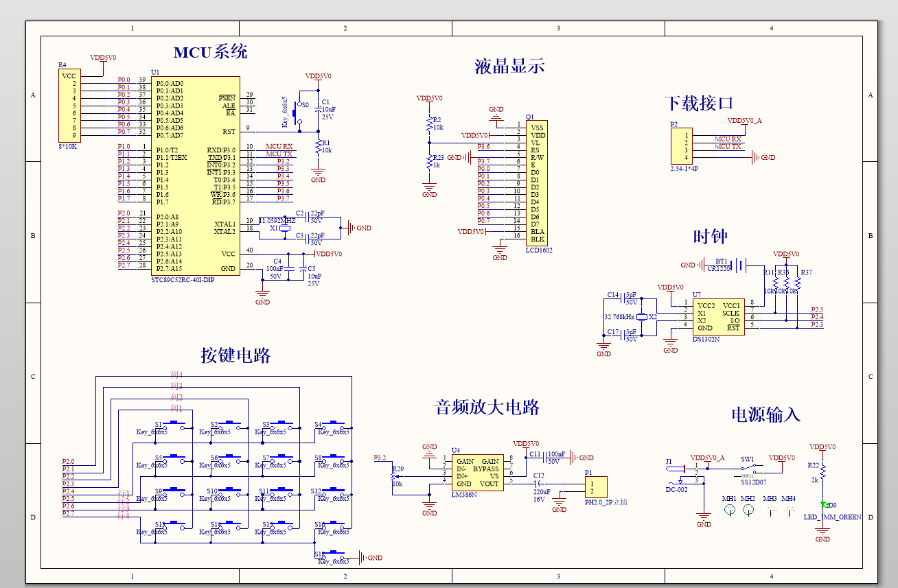Select the R4 8*10K resistor pack

69,105
